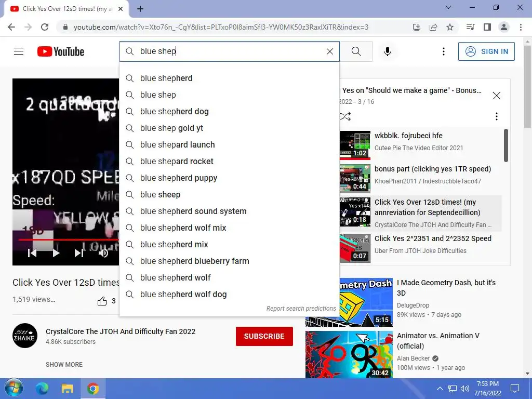Open Animator vs. Animation V thumbnail
This screenshot has width=532, height=399.
[349, 354]
